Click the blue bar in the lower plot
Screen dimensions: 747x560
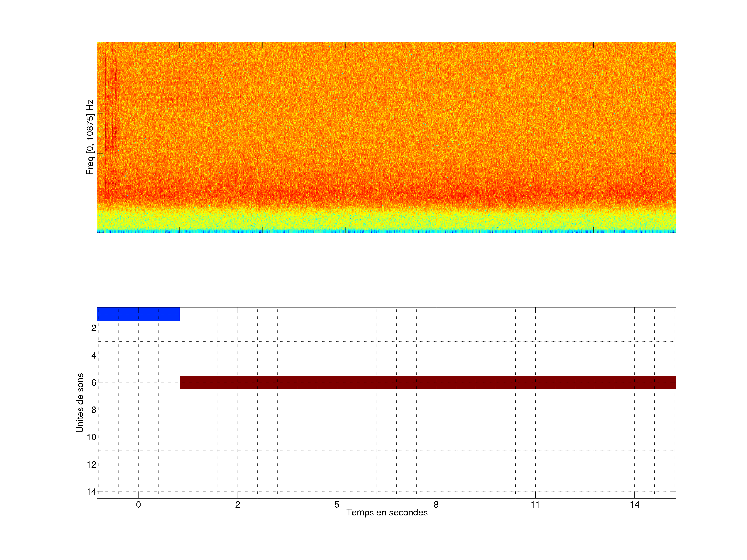point(138,314)
